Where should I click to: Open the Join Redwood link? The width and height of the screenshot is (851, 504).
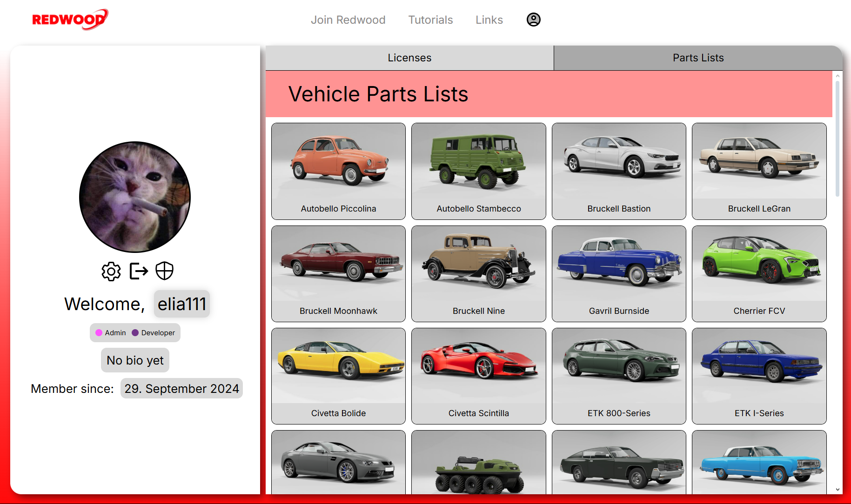[x=348, y=20]
